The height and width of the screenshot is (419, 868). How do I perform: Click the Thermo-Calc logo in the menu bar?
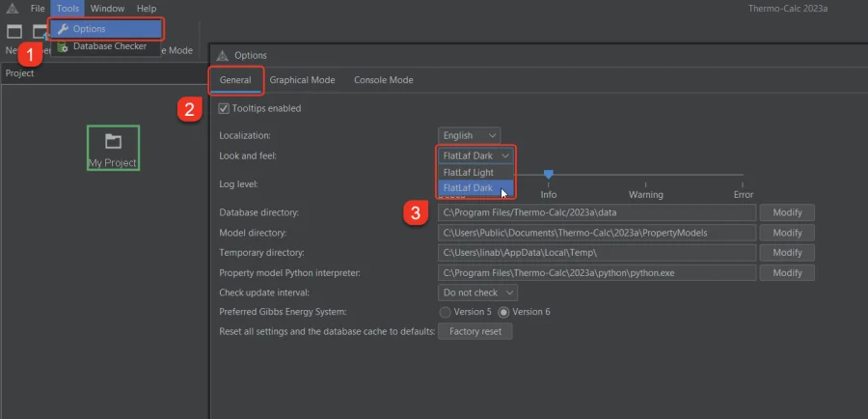13,9
